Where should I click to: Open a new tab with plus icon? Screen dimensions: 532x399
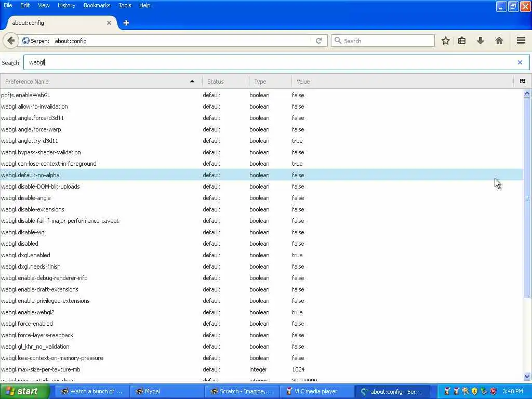point(126,23)
